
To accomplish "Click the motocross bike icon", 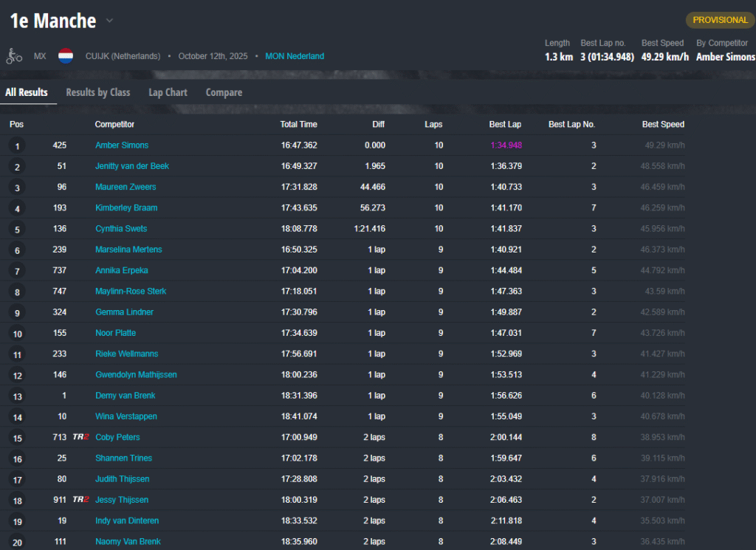I will pos(14,56).
